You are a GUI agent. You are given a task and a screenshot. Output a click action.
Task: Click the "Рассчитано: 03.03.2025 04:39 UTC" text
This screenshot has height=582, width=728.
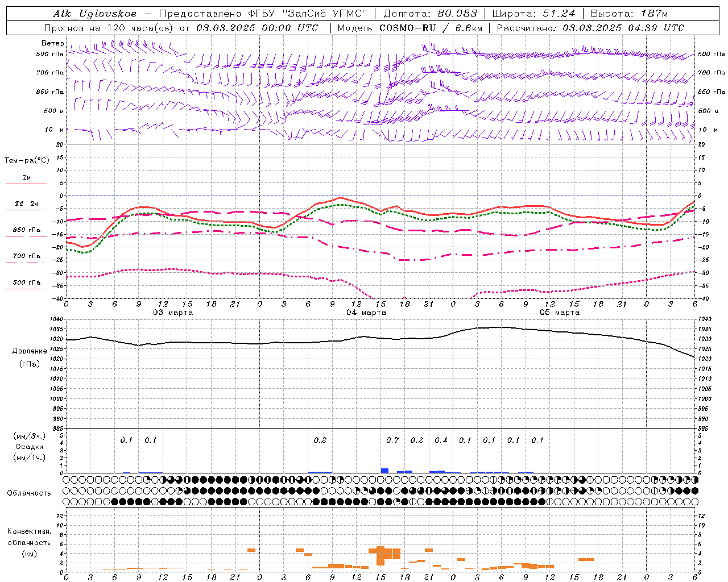click(590, 28)
